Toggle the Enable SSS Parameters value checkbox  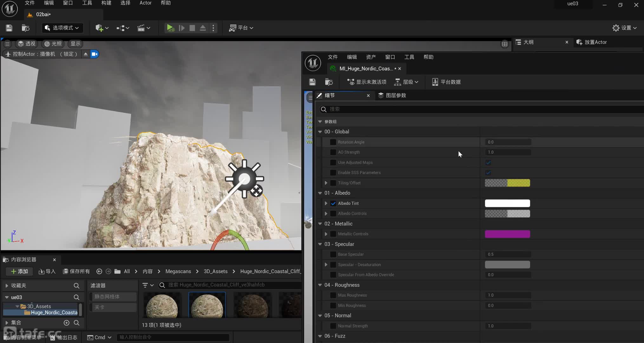[488, 172]
